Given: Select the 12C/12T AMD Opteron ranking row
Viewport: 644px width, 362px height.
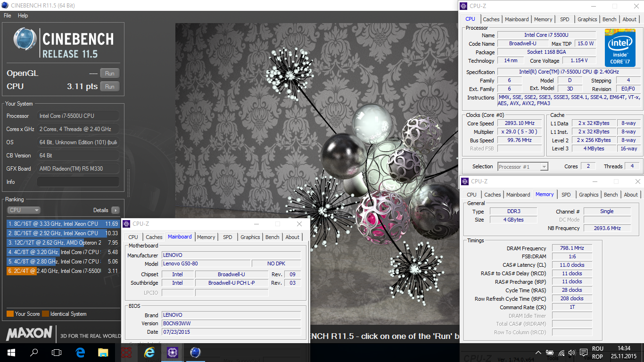Looking at the screenshot, I should point(63,243).
